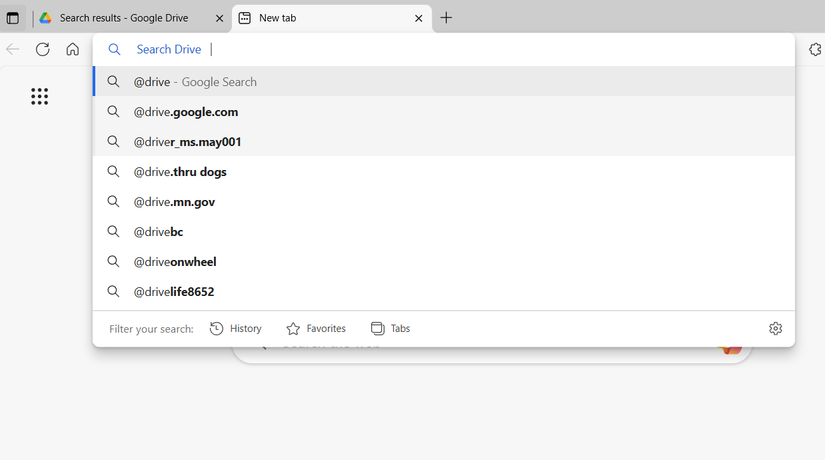
Task: Select the New tab tab
Action: (x=320, y=18)
